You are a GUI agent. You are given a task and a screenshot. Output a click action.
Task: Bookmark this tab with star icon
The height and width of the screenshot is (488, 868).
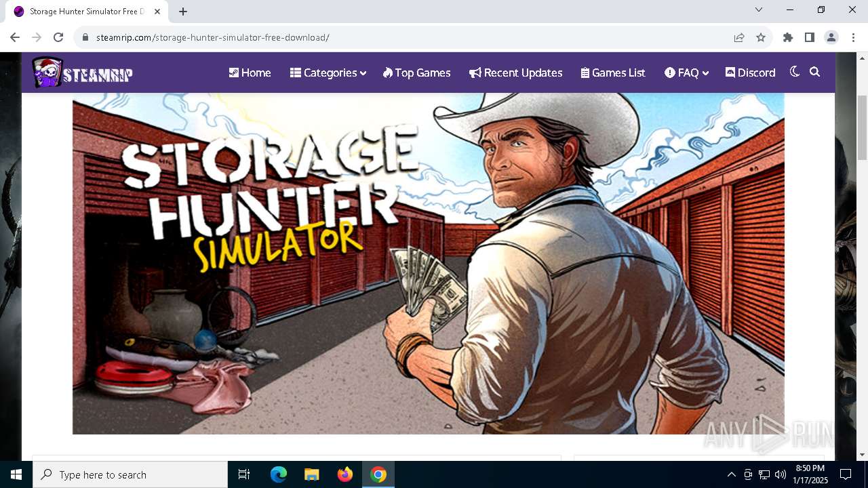point(761,37)
